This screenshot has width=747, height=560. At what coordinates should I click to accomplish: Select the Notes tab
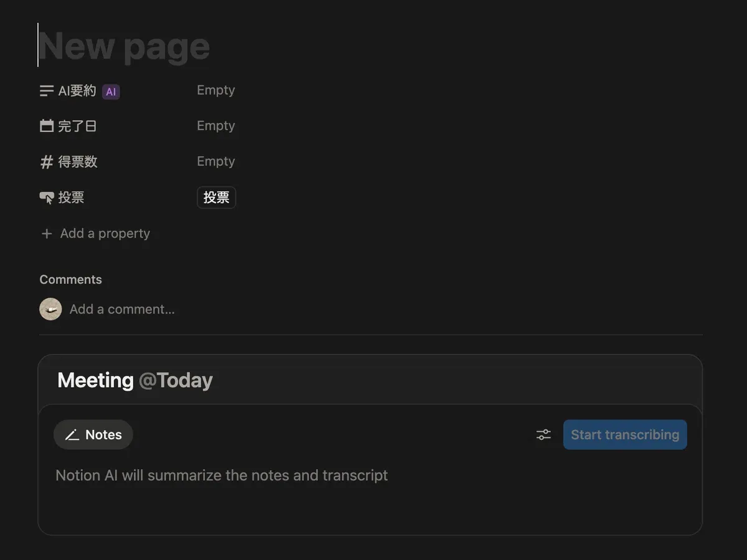(x=93, y=435)
